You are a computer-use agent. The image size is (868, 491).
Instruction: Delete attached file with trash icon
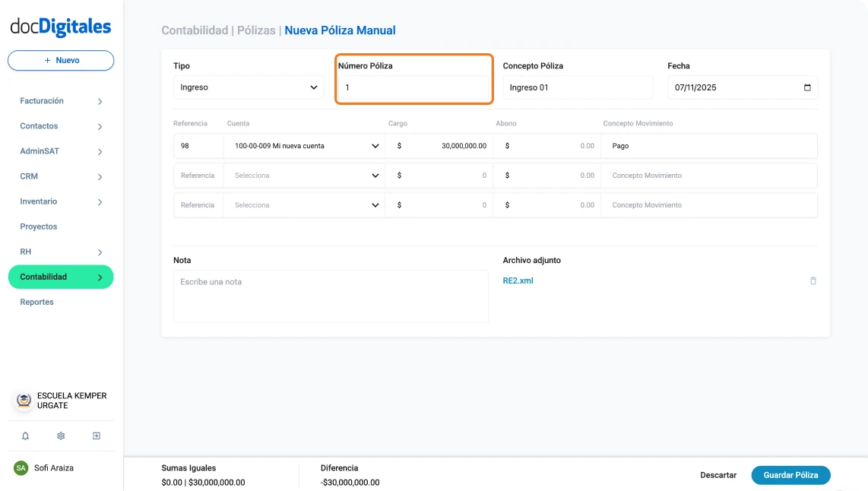click(813, 281)
